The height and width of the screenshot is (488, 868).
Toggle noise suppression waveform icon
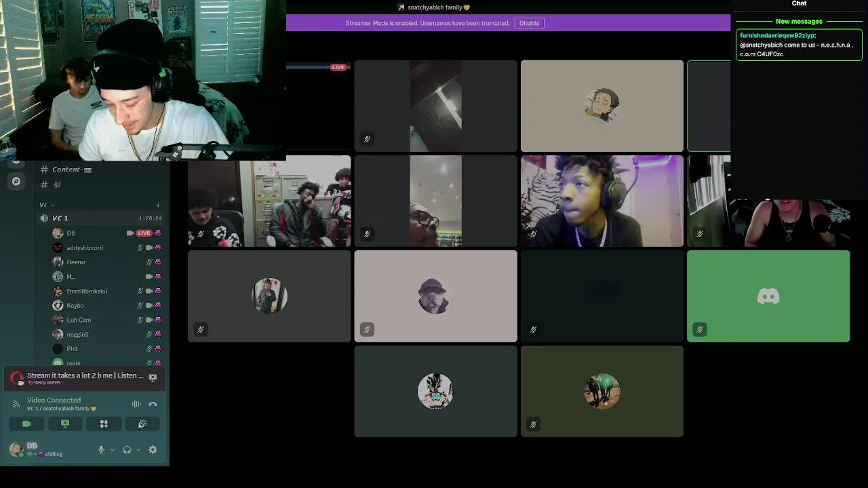click(x=136, y=404)
